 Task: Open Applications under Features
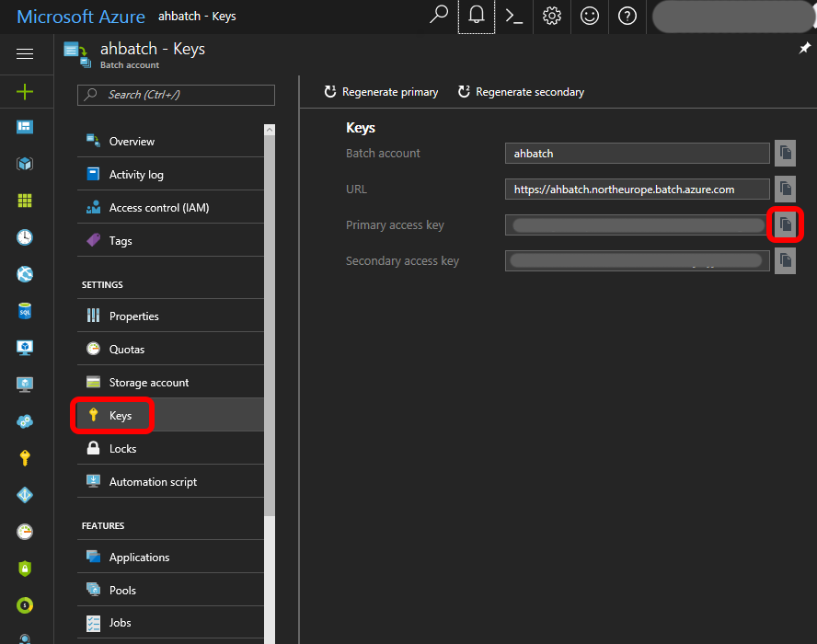pyautogui.click(x=170, y=557)
